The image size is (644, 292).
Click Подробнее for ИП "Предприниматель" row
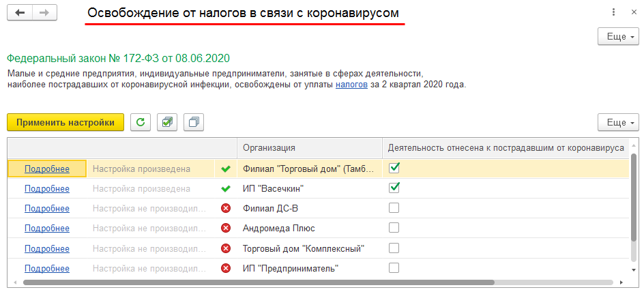point(47,268)
